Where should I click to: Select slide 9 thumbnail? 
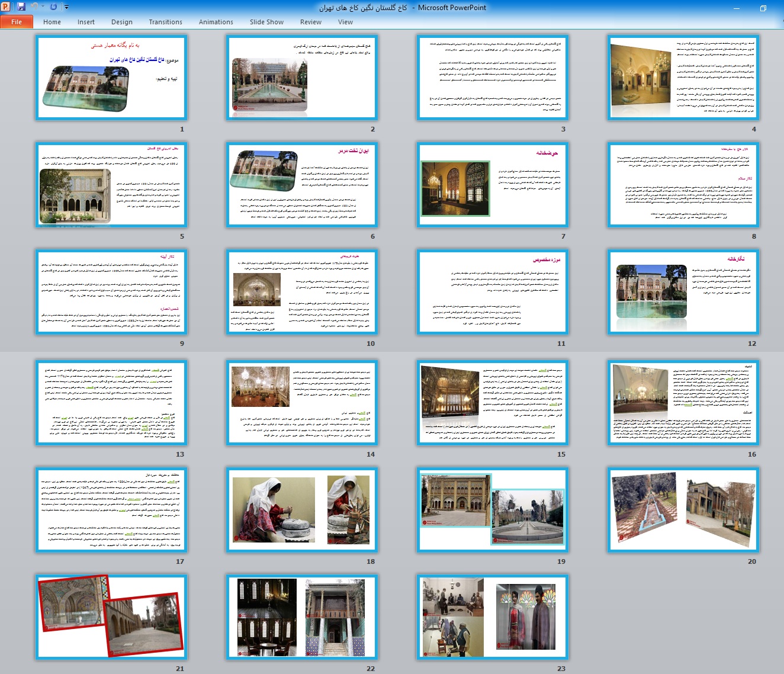click(111, 292)
